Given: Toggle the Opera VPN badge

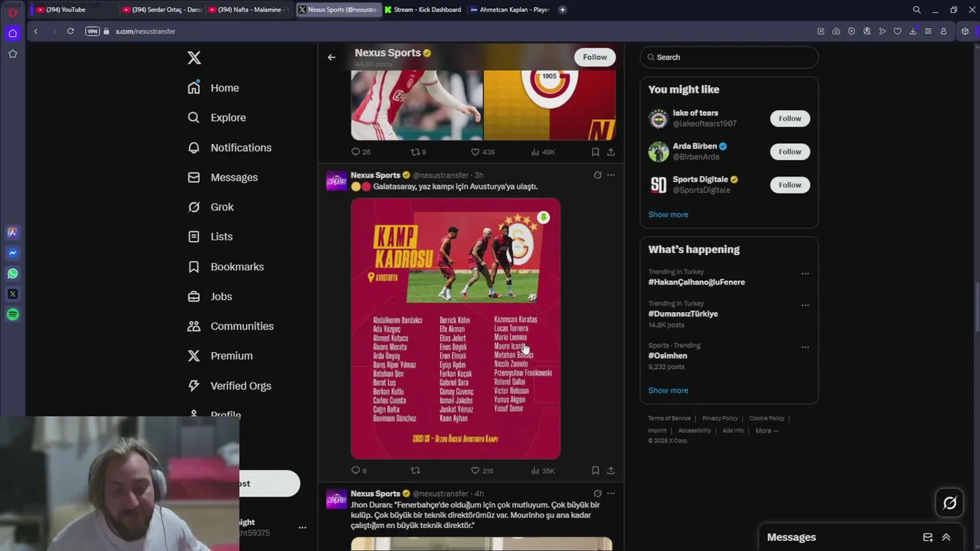Looking at the screenshot, I should point(93,31).
